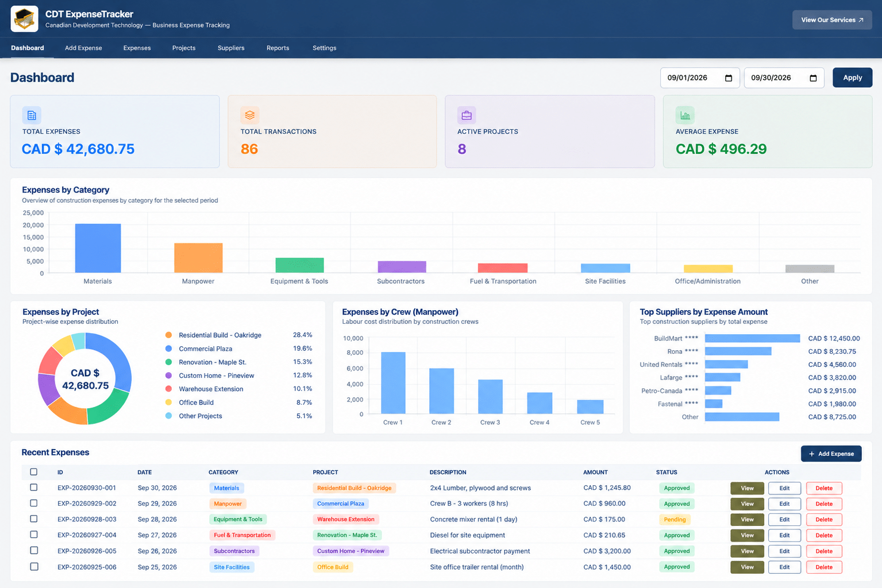Check the box for EXP-20260929-002

[x=33, y=503]
